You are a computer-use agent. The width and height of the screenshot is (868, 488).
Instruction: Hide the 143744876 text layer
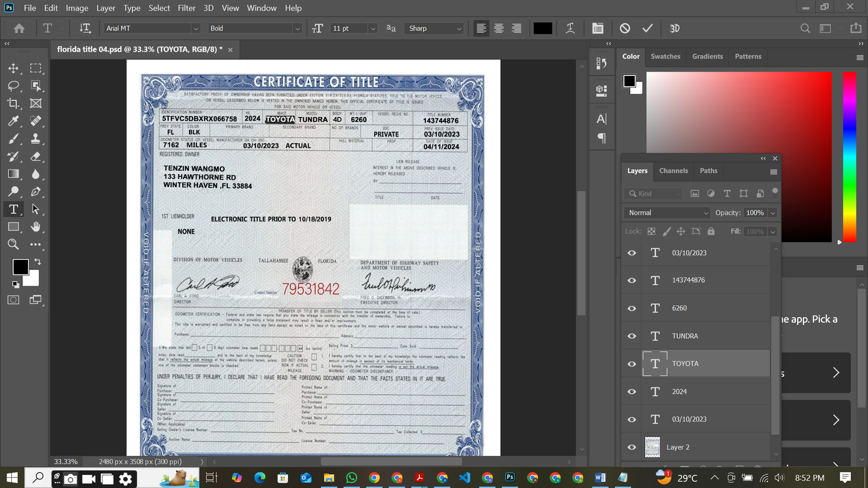(x=632, y=280)
